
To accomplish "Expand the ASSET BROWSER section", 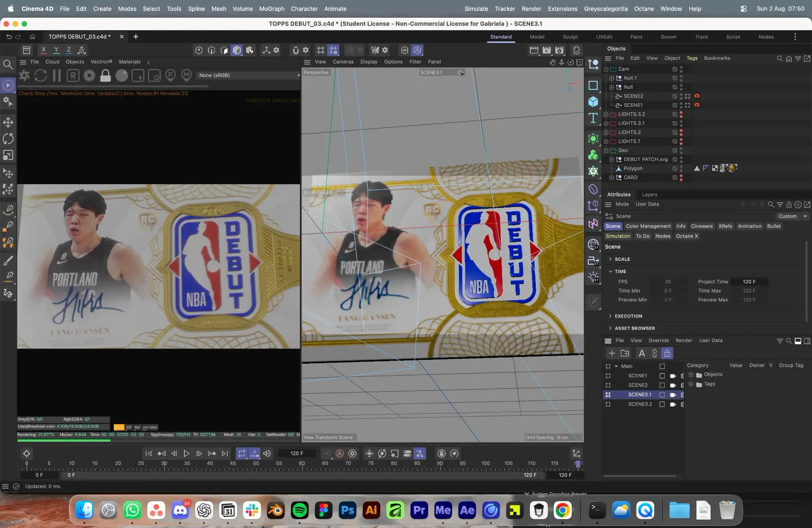I will point(610,328).
